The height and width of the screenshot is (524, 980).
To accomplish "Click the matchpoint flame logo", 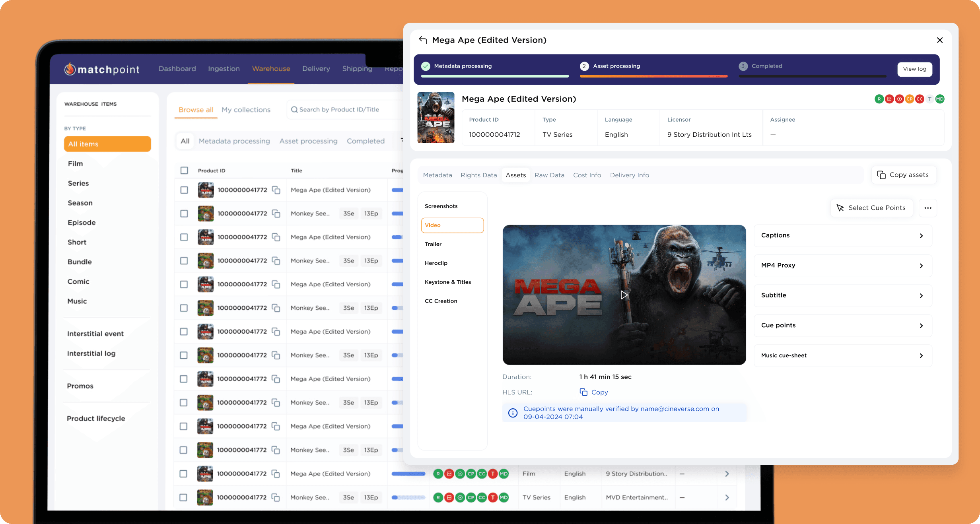I will [70, 69].
